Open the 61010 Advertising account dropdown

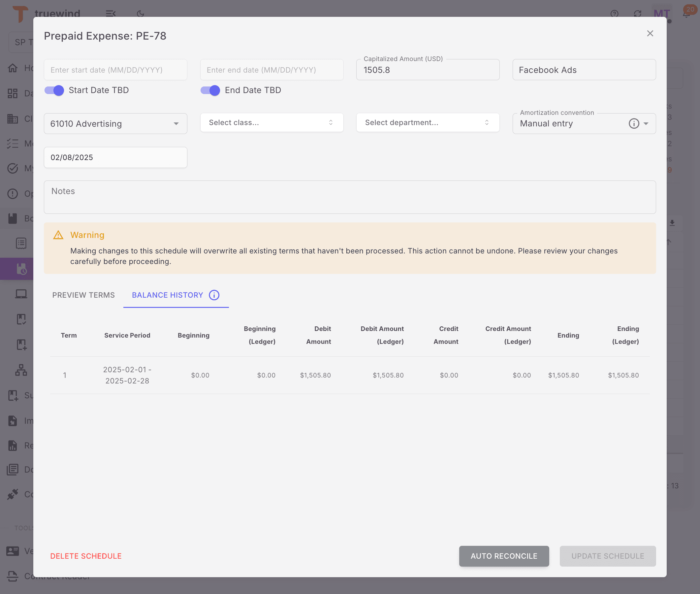click(x=176, y=123)
